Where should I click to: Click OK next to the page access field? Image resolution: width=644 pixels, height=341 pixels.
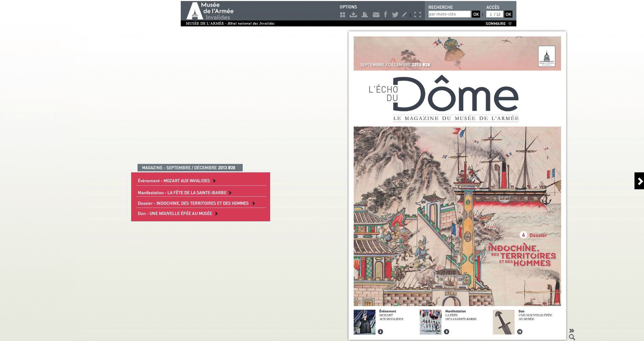pyautogui.click(x=508, y=14)
